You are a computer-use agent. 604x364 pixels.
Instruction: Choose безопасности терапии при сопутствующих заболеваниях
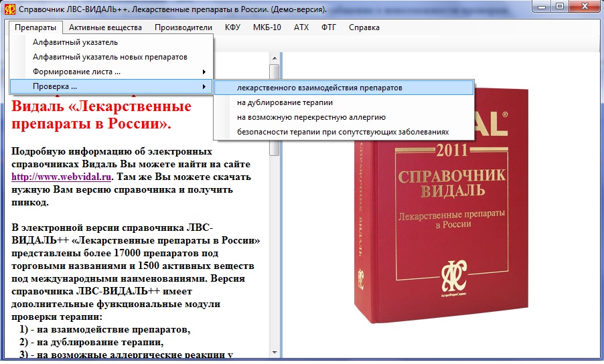pos(344,132)
